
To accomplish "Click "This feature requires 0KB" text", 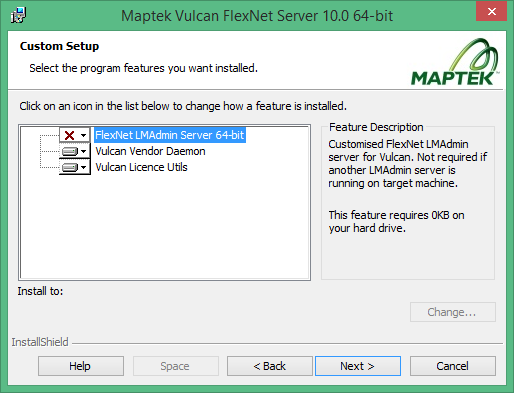I will 396,222.
